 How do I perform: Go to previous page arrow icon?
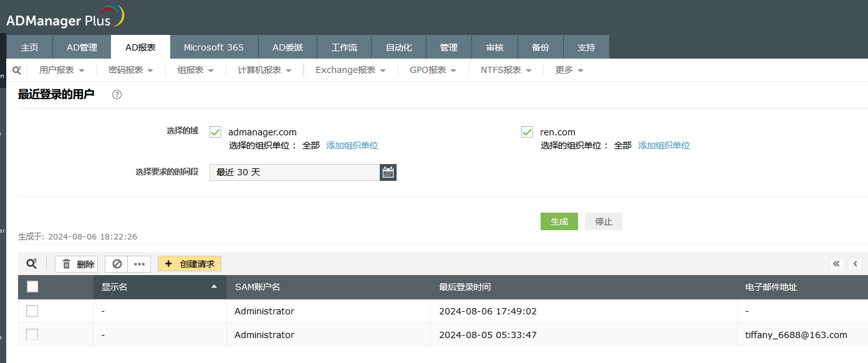[x=855, y=264]
